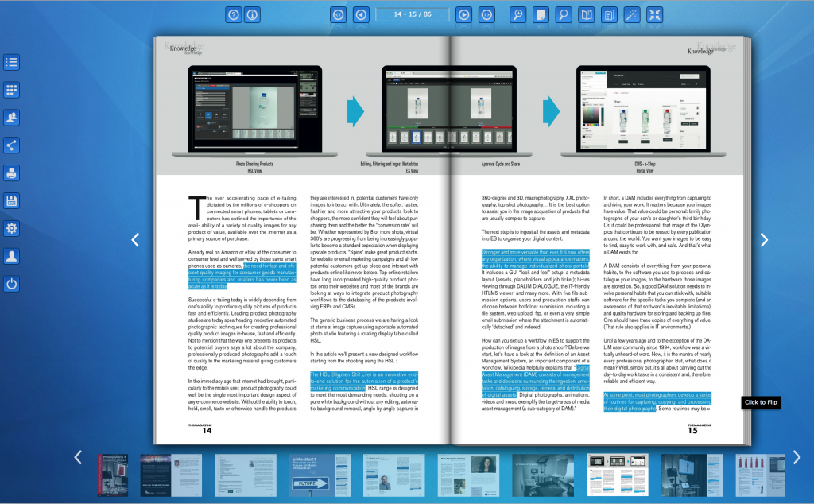Print the pages with printer icon
814x504 pixels.
tap(11, 173)
